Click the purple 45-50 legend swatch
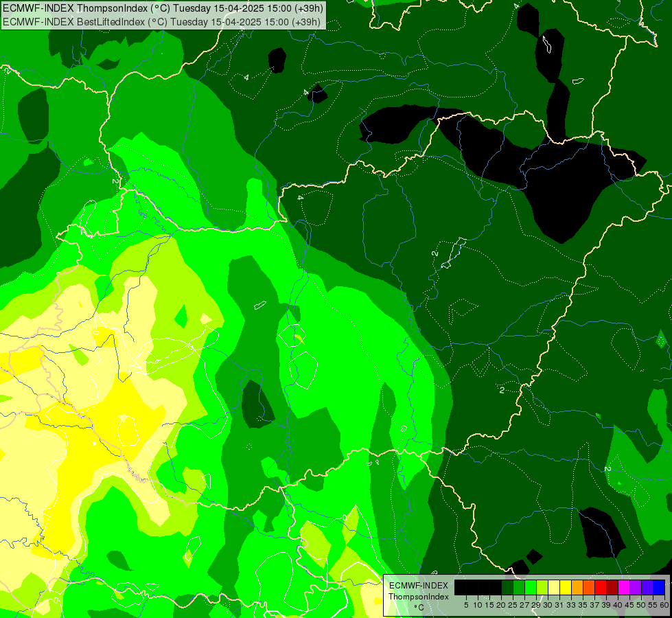This screenshot has height=618, width=672. click(x=636, y=588)
